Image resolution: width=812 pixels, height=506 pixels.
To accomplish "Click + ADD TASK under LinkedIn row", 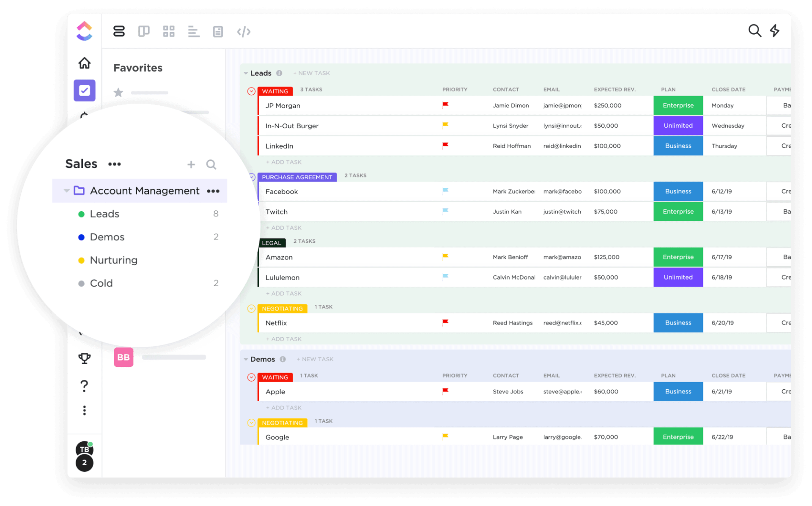I will [284, 162].
